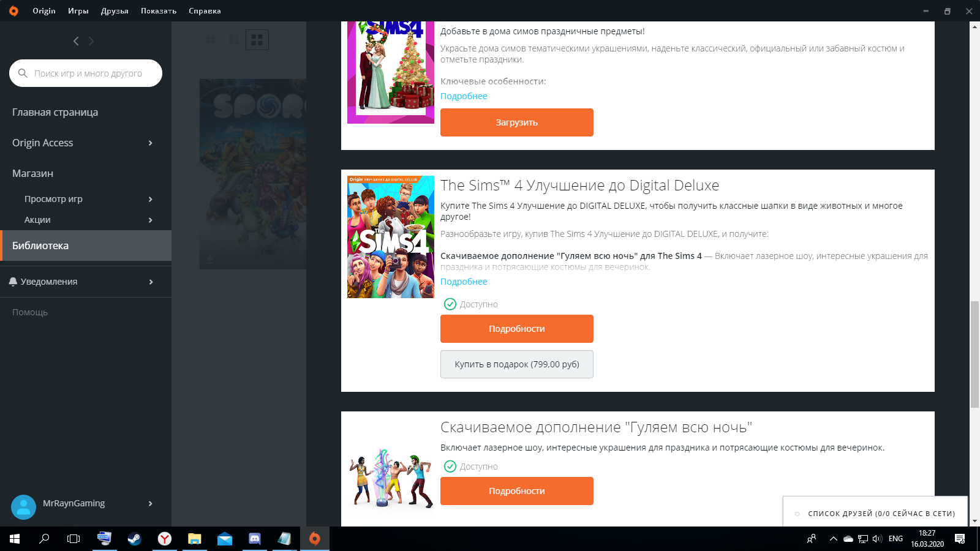This screenshot has width=980, height=551.
Task: Click the Digital Deluxe available checkmark icon
Action: click(450, 304)
